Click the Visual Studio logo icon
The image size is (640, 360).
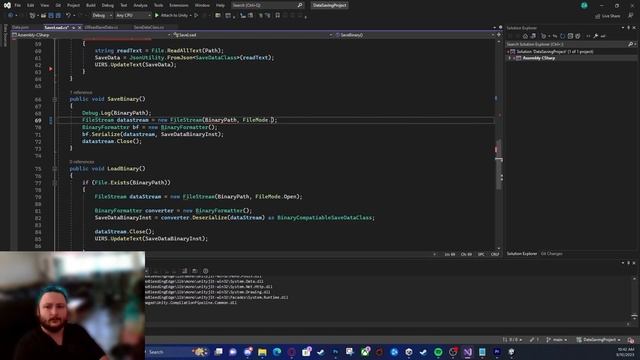7,5
